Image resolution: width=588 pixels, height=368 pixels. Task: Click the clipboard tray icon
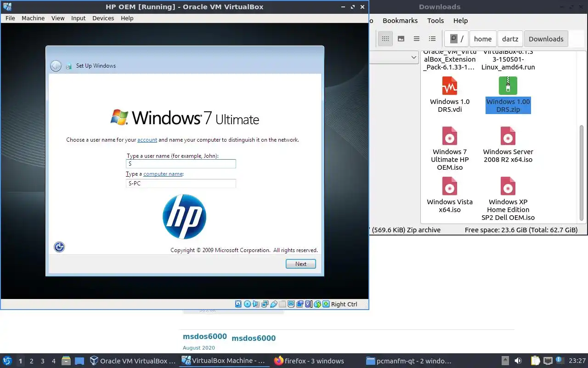535,361
